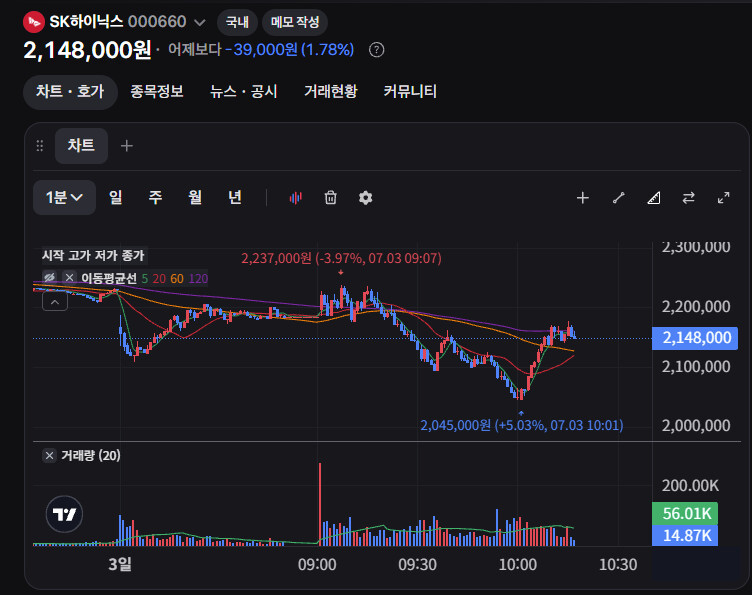Click the red 20 moving average period
The width and height of the screenshot is (752, 595).
coord(159,279)
